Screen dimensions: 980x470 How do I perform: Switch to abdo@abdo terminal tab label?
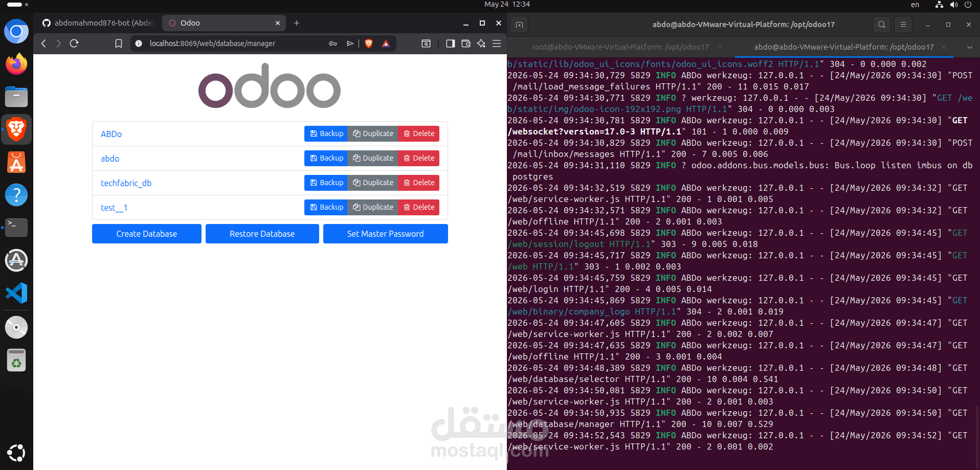pos(844,47)
